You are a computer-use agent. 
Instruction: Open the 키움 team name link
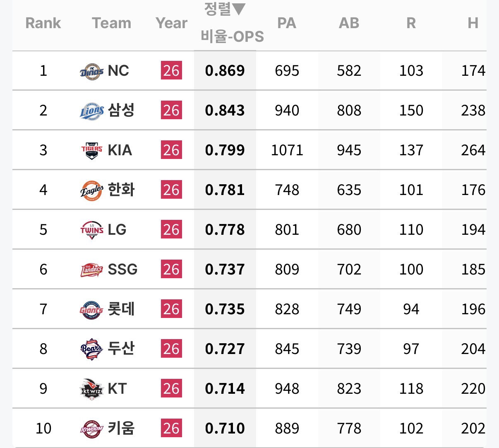coord(121,429)
